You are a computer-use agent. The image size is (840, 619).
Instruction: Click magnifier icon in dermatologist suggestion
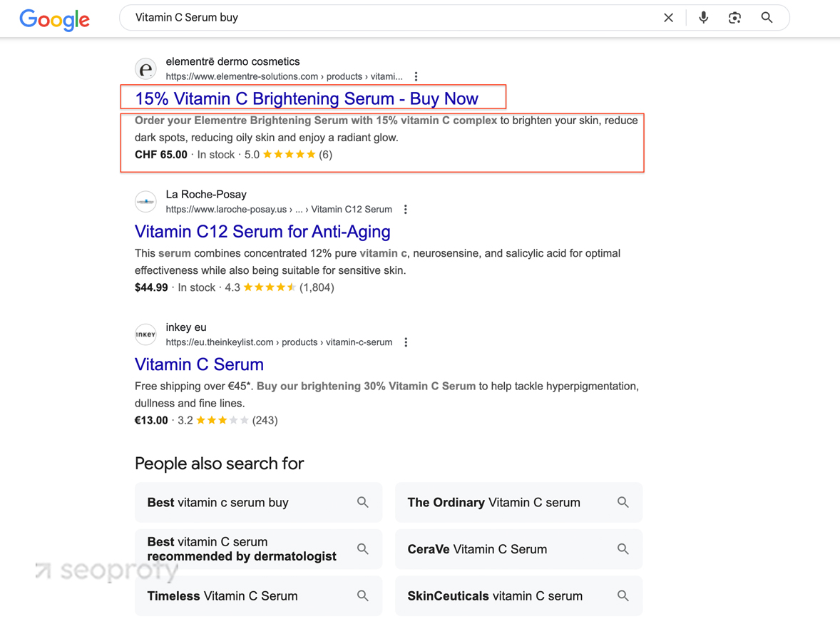363,549
